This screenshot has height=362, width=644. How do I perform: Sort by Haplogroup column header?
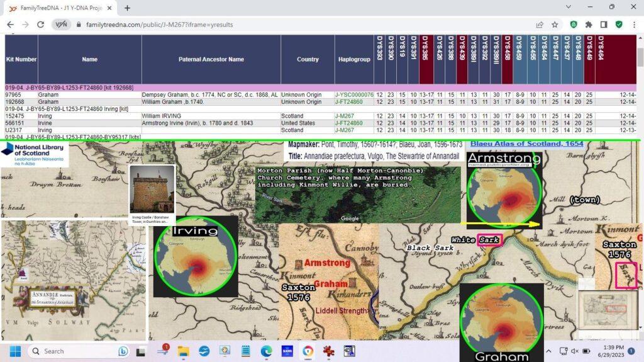[354, 59]
